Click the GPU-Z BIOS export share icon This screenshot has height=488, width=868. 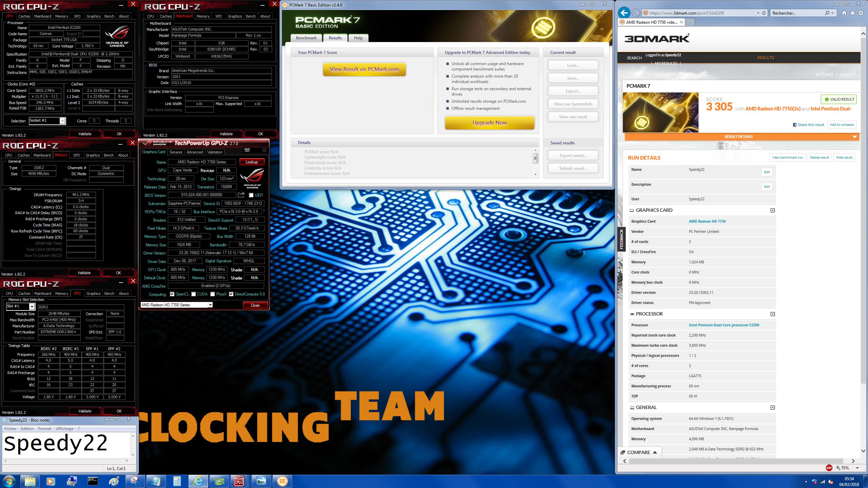(241, 195)
